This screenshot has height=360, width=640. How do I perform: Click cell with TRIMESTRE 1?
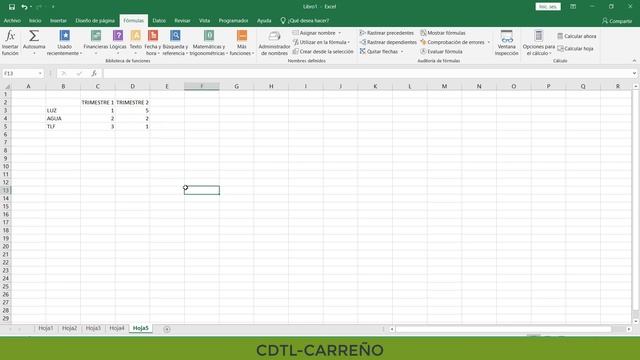point(98,102)
